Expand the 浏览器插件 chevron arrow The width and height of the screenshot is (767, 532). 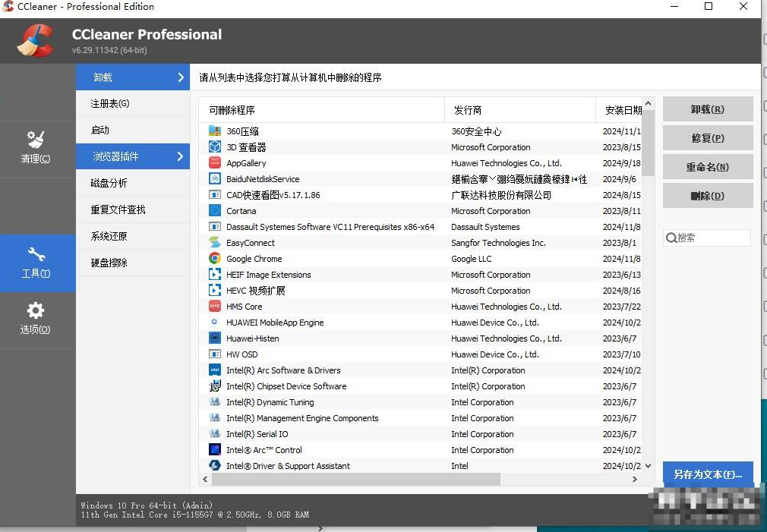pyautogui.click(x=181, y=156)
